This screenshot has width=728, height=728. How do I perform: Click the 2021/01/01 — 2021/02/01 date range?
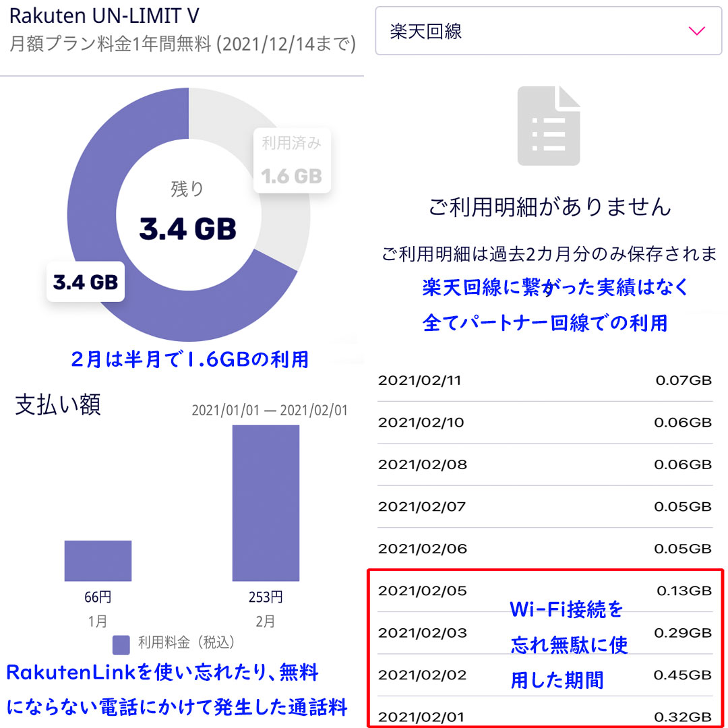270,411
